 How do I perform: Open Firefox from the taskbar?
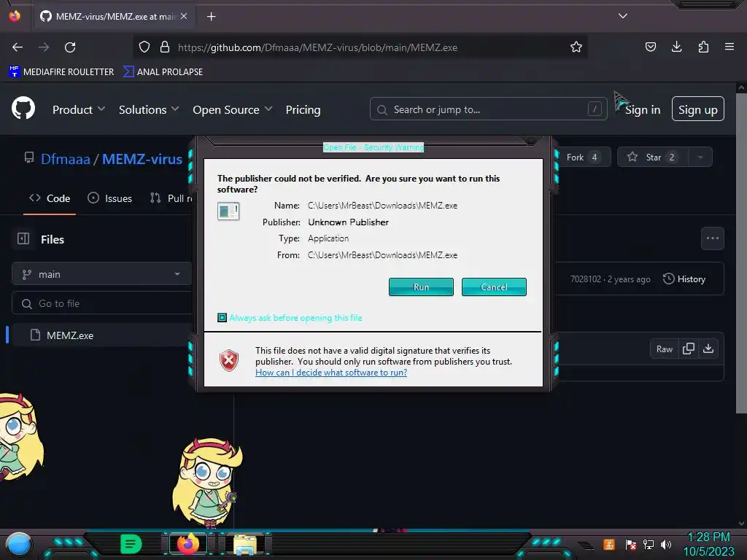pos(187,544)
